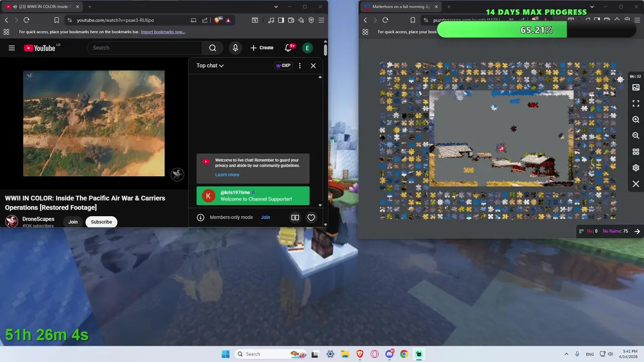
Task: Open puzzle settings gear
Action: coord(636,168)
